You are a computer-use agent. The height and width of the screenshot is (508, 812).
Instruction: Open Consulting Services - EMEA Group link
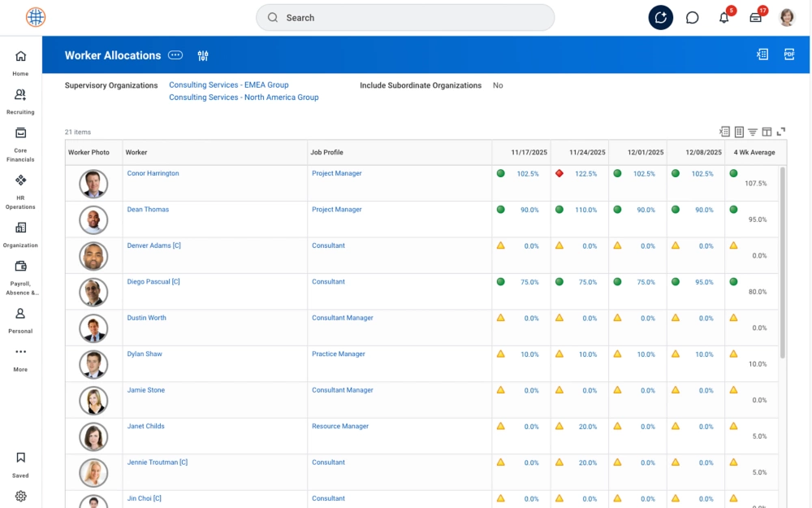click(228, 85)
